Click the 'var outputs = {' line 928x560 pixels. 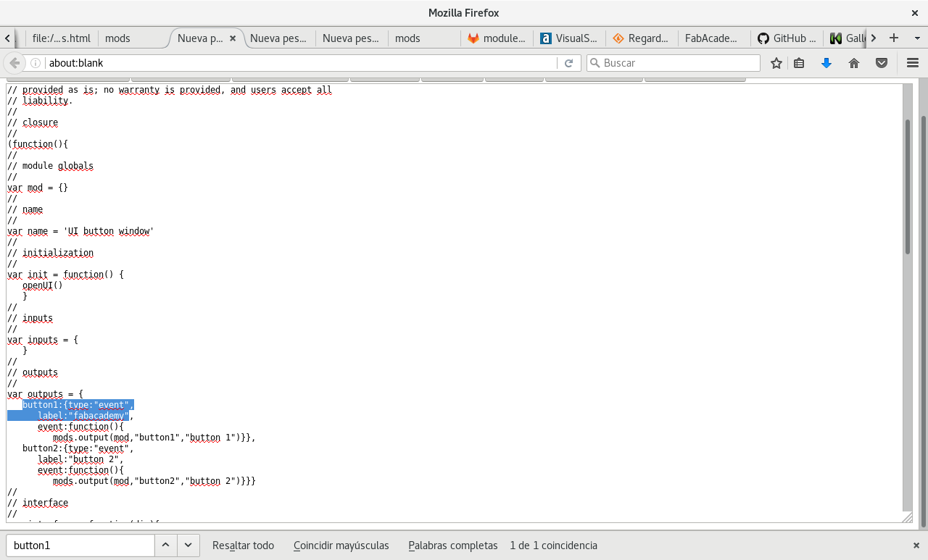(46, 394)
